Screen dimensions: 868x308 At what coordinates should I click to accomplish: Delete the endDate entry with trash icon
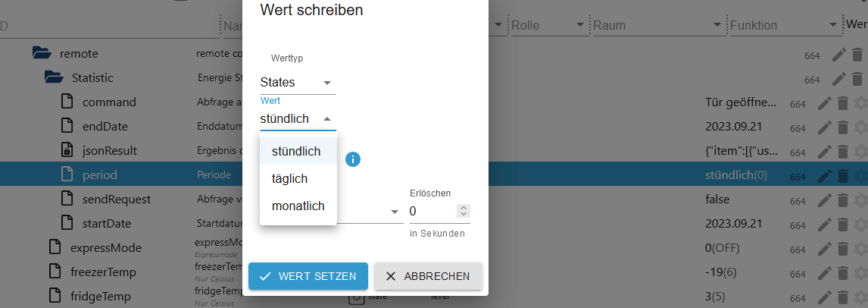842,127
